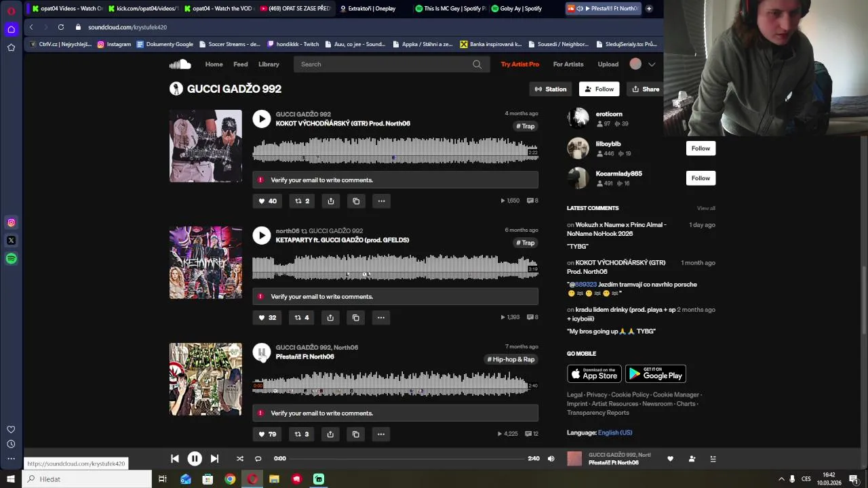Share GUCCI GADŽO 992 profile
This screenshot has width=868, height=488.
(646, 89)
